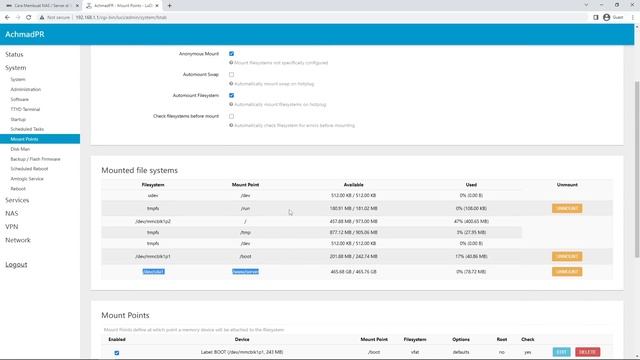Open the Startup page

tap(18, 119)
